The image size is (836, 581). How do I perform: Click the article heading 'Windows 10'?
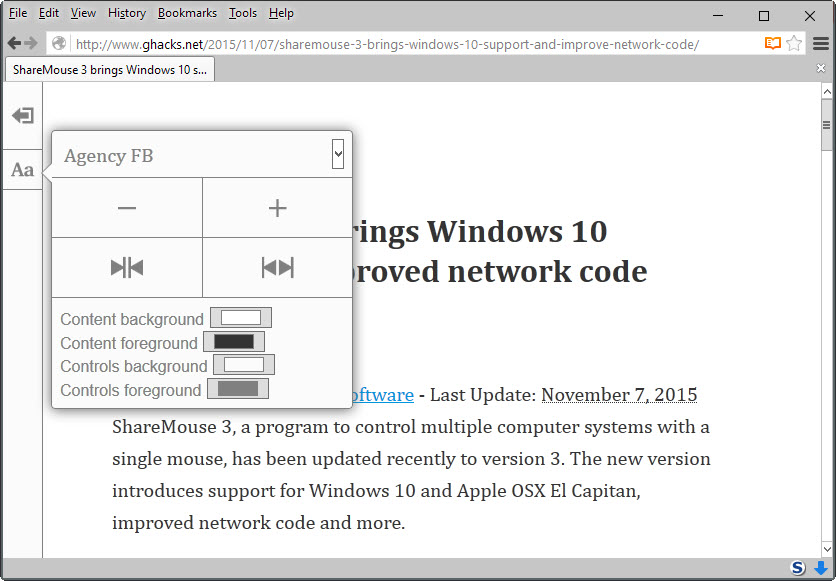517,232
